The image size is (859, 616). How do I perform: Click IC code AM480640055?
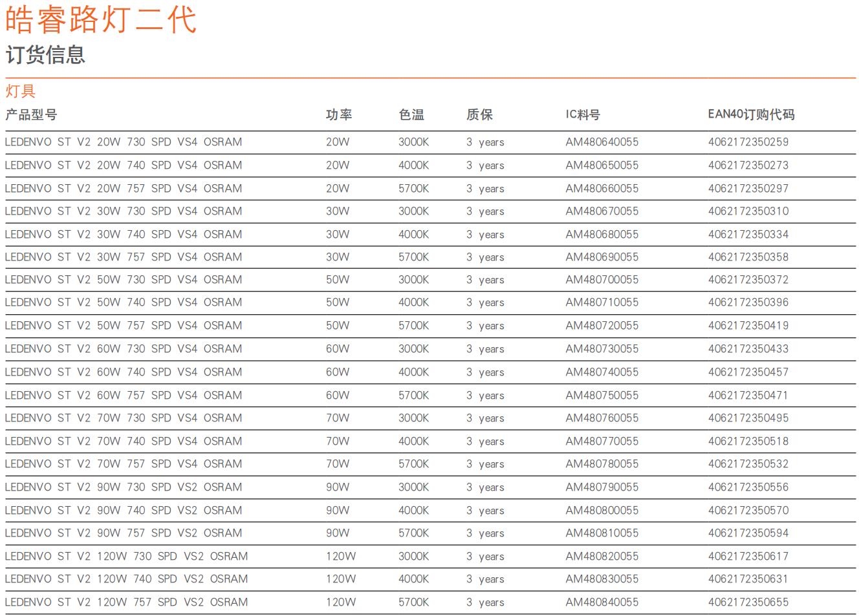[x=602, y=142]
